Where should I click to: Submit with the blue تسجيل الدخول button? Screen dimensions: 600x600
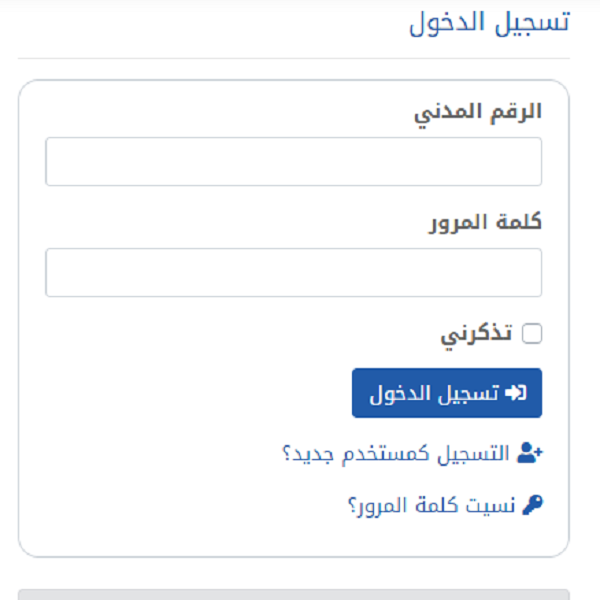(447, 393)
